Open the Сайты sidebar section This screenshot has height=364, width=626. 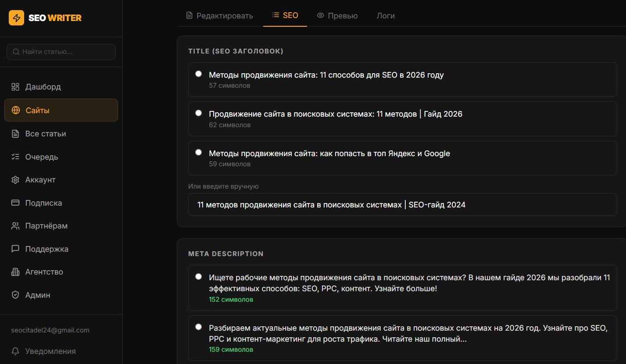[x=61, y=110]
